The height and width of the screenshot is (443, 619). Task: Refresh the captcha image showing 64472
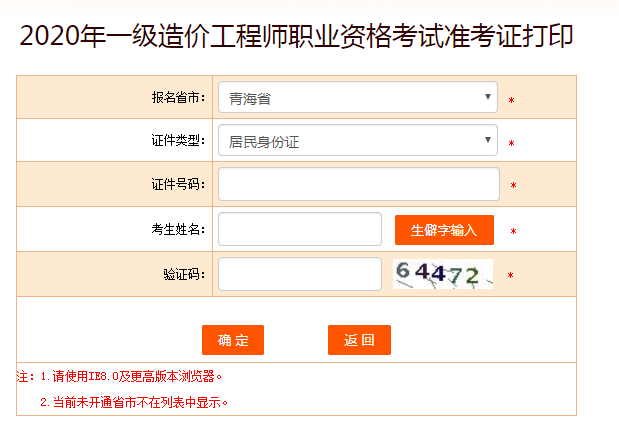443,274
